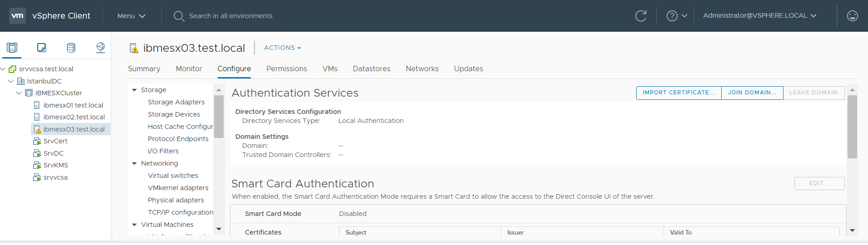Click the main content scrollbar thumb
The height and width of the screenshot is (245, 868).
pyautogui.click(x=852, y=127)
